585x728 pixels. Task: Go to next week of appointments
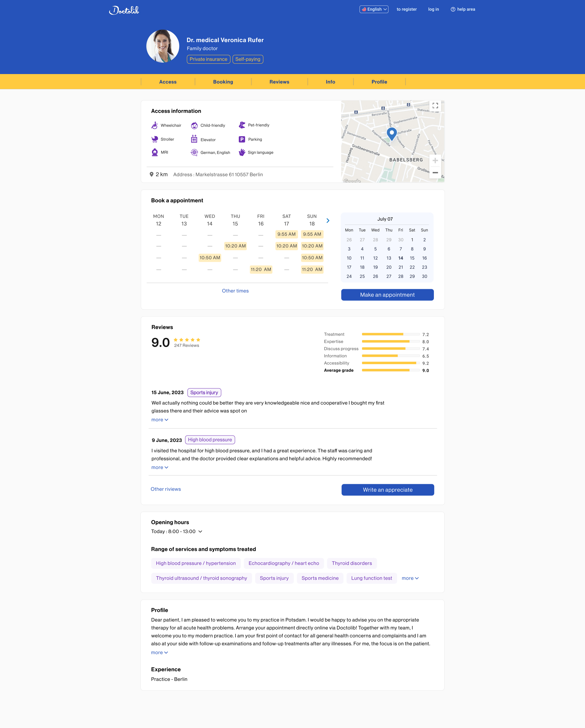tap(328, 221)
